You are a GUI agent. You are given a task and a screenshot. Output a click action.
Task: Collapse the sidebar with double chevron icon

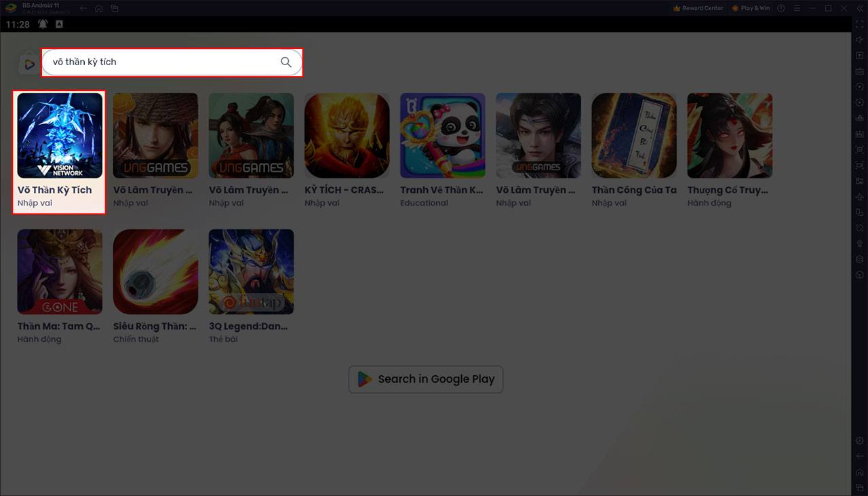[x=859, y=8]
